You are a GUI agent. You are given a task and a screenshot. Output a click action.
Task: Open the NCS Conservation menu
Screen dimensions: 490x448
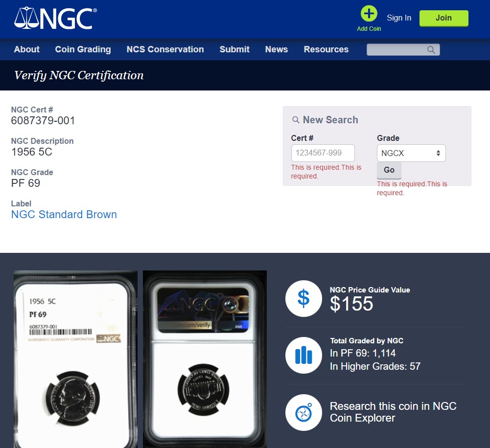[x=165, y=49]
